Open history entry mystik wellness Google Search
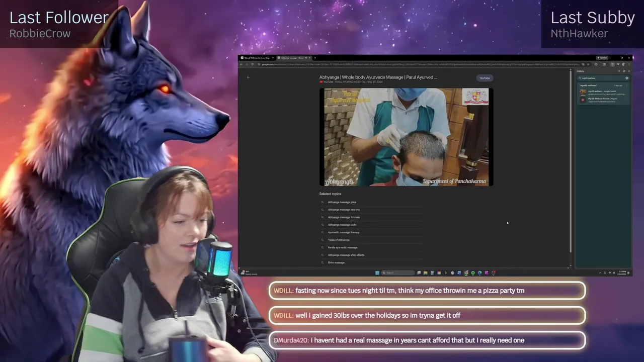Screen dimensions: 644x362 coord(603,93)
